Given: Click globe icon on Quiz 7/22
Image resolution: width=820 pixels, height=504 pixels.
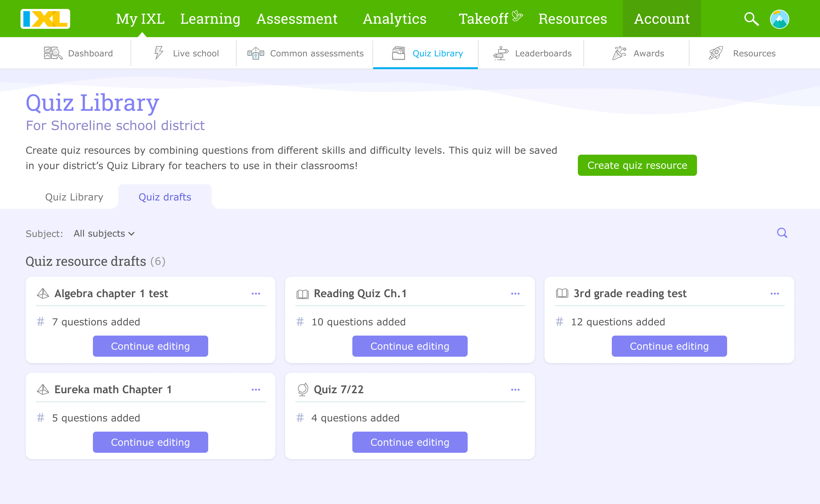Looking at the screenshot, I should [302, 389].
